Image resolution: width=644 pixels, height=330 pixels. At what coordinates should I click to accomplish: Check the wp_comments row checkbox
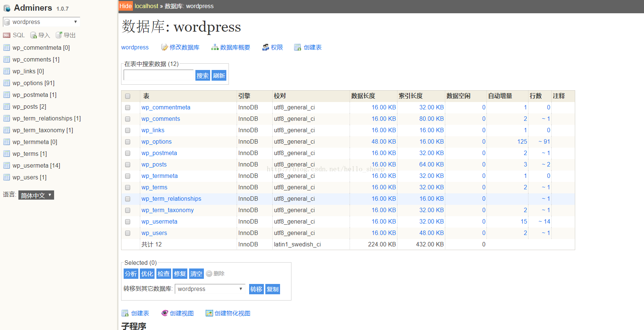click(x=128, y=119)
